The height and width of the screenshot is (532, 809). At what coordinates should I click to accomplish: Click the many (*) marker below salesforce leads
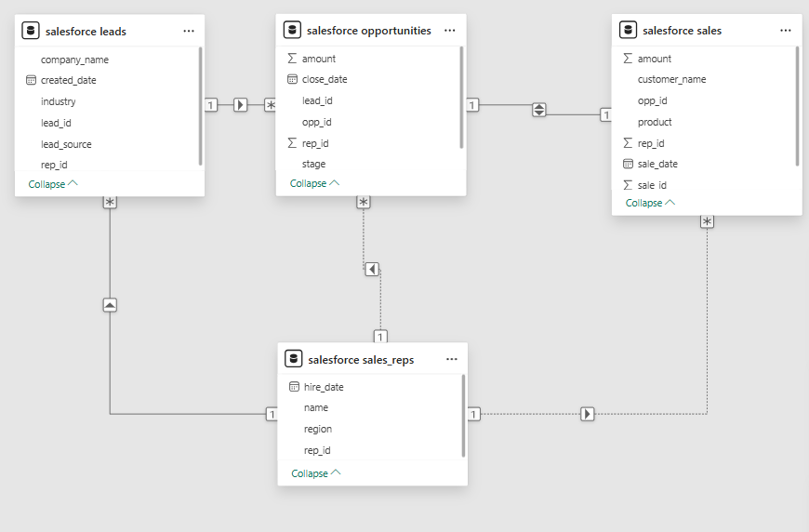pos(110,202)
